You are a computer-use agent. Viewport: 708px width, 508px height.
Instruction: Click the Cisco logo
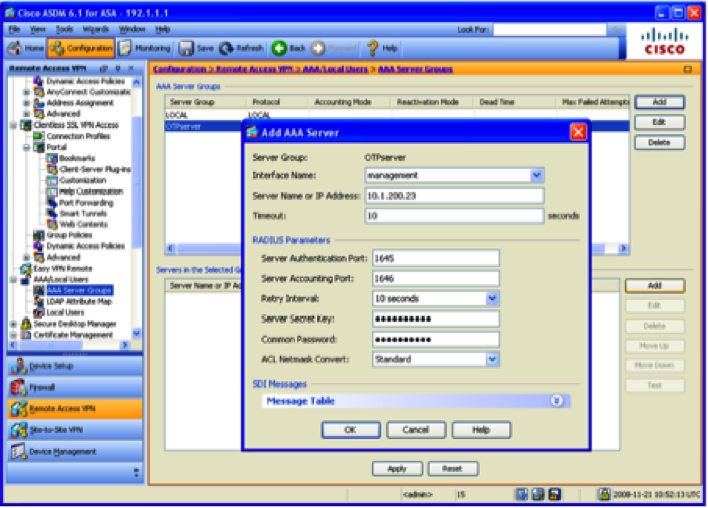[664, 42]
